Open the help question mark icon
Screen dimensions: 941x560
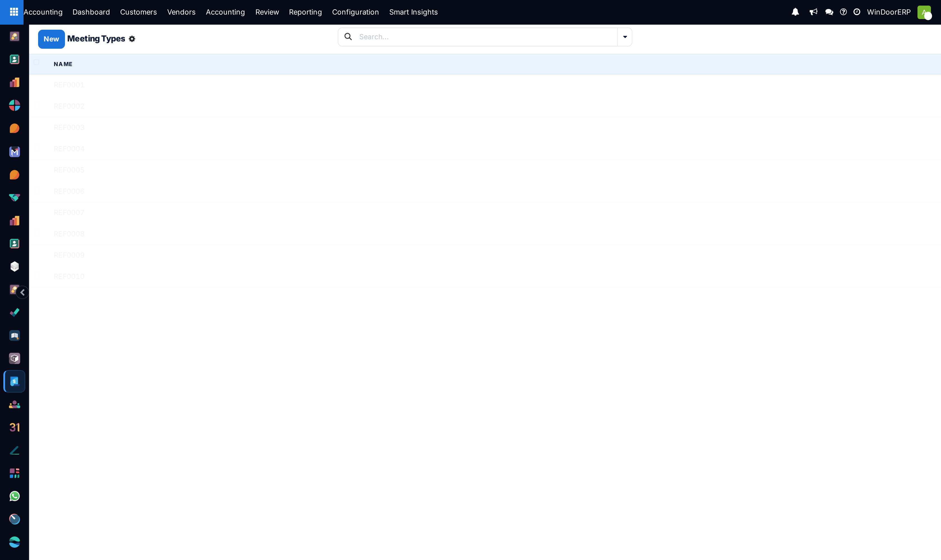click(843, 12)
